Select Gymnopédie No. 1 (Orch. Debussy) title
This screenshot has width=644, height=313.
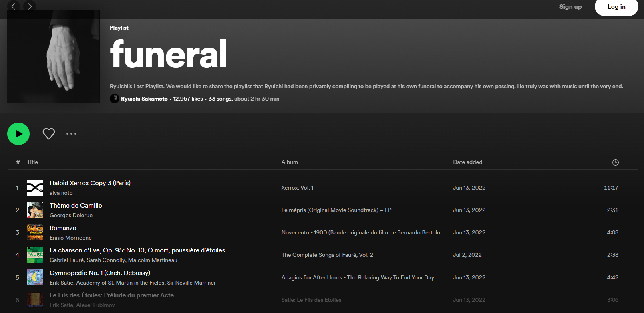pyautogui.click(x=100, y=273)
